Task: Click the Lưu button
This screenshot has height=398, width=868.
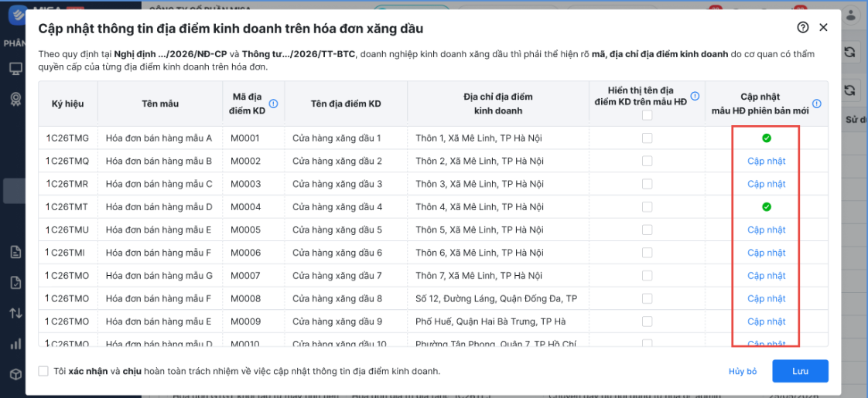Action: [800, 372]
